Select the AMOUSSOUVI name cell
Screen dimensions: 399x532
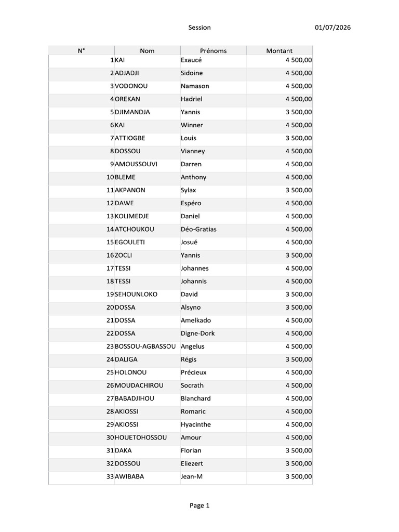click(147, 164)
